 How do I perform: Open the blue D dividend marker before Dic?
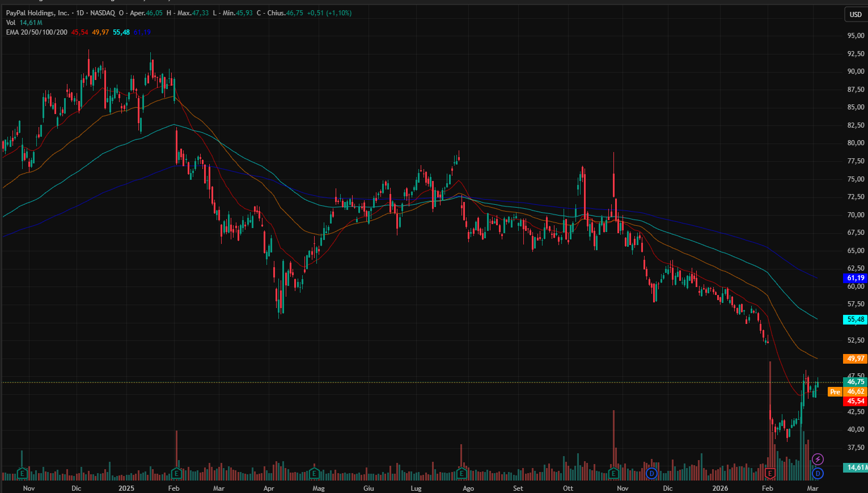(651, 473)
